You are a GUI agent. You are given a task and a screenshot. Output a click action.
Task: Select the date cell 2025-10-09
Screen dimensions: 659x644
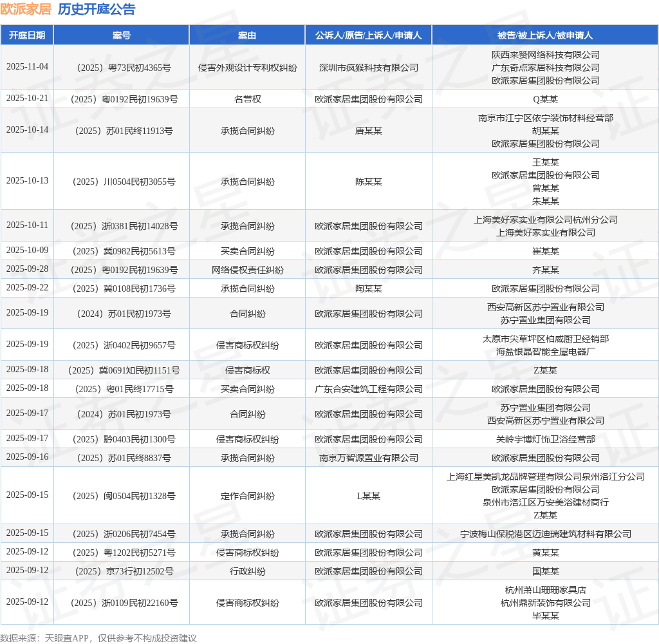[x=27, y=251]
